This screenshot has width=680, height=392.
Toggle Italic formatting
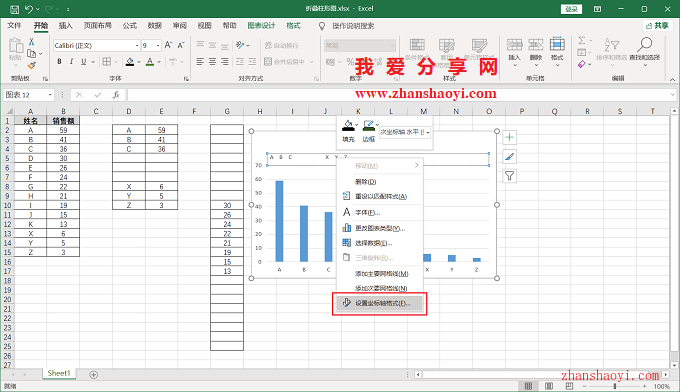pos(72,62)
